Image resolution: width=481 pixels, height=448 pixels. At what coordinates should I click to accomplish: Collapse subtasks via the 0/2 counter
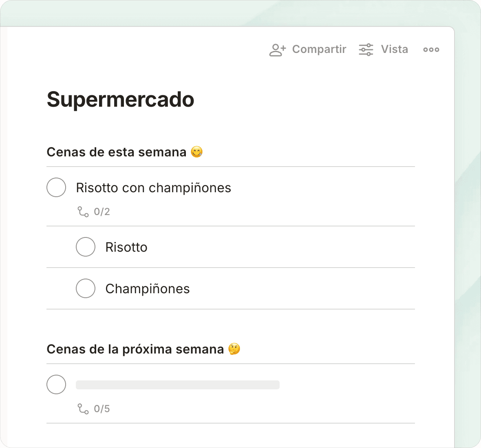click(x=102, y=212)
